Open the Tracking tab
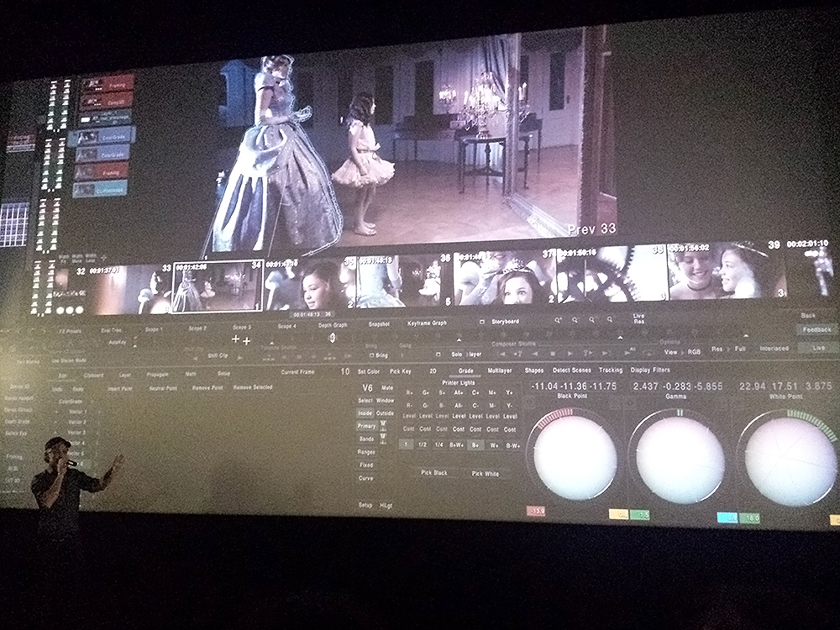840x630 pixels. (x=611, y=370)
